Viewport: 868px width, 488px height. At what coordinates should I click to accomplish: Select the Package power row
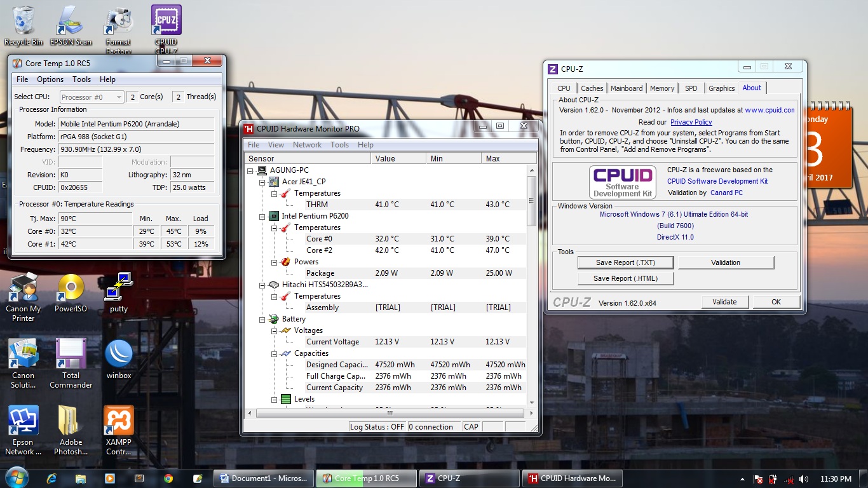[x=416, y=273]
